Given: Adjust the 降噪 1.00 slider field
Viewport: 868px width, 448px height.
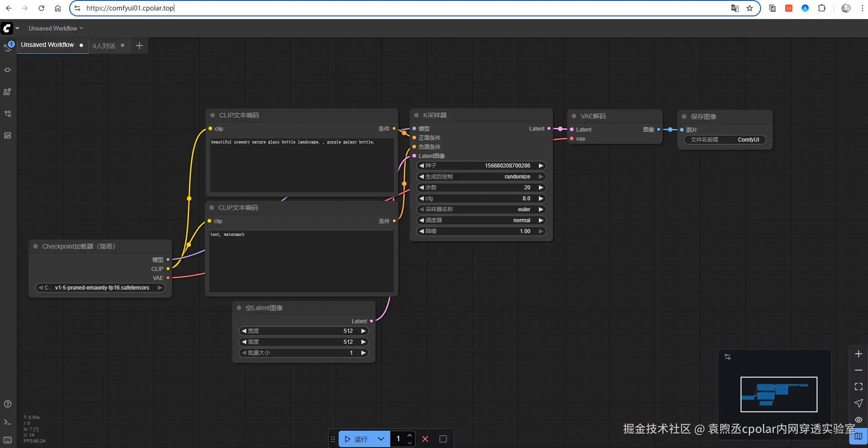Looking at the screenshot, I should [x=481, y=231].
